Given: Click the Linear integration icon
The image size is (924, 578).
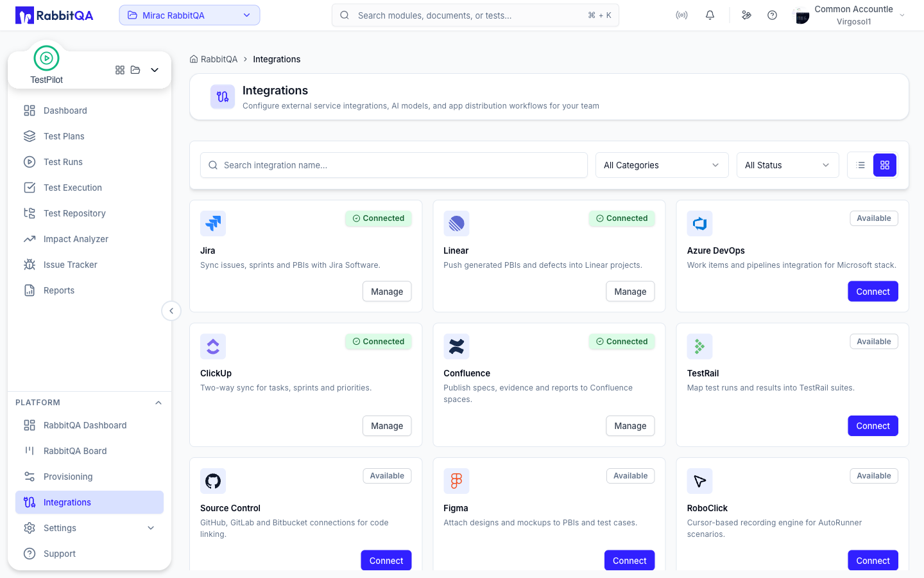Looking at the screenshot, I should tap(456, 223).
